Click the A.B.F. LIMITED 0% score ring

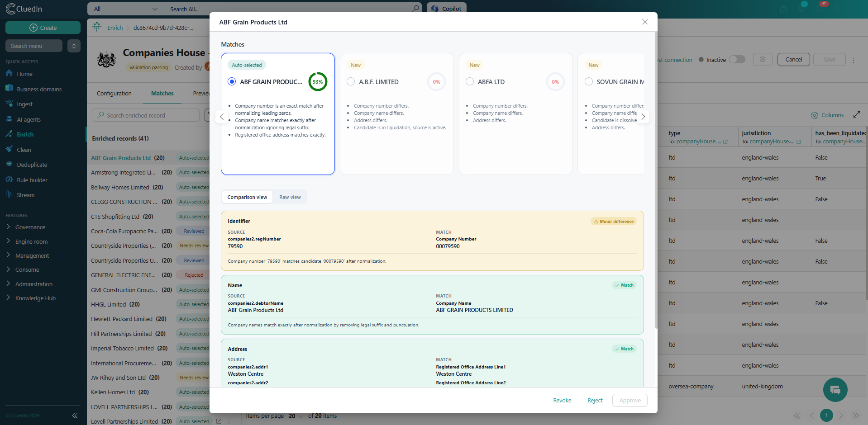(437, 82)
